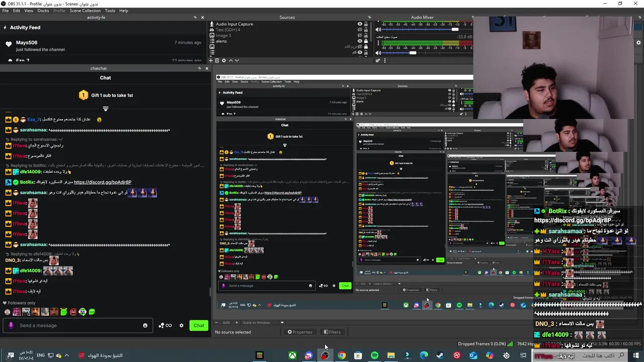Image resolution: width=644 pixels, height=362 pixels.
Task: Add a new source with the plus icon
Action: tap(211, 60)
